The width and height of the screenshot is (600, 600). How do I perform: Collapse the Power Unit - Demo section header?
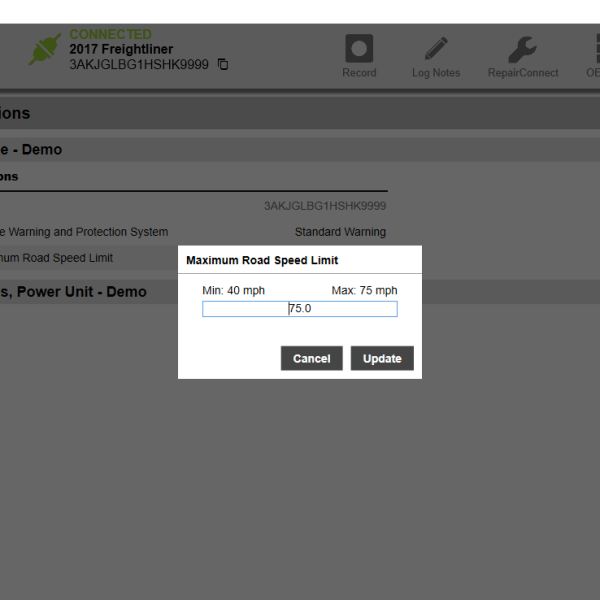tap(73, 292)
